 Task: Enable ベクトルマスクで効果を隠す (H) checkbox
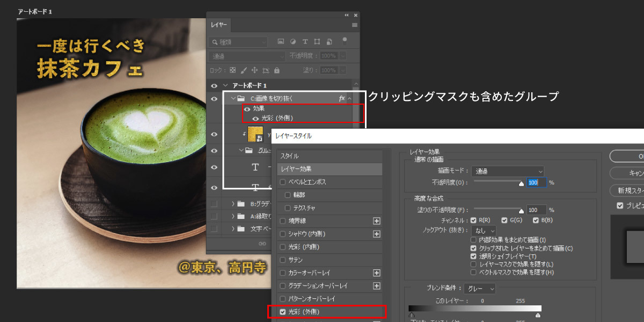pos(473,273)
